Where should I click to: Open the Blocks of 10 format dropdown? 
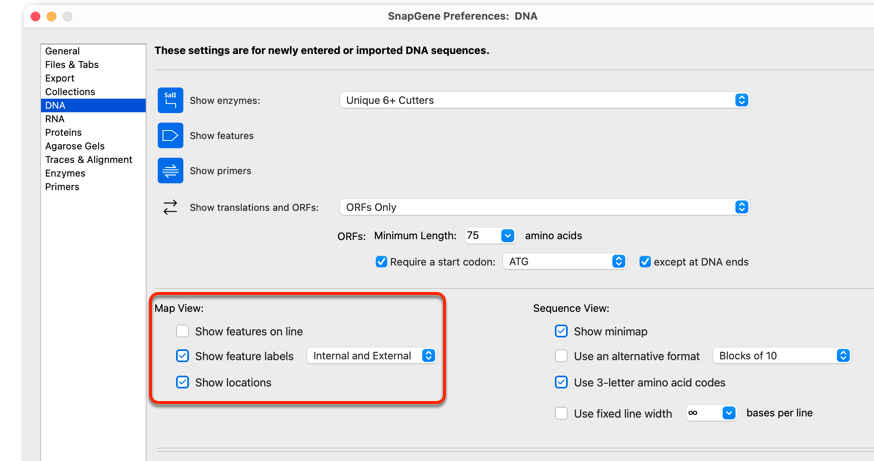(x=781, y=356)
